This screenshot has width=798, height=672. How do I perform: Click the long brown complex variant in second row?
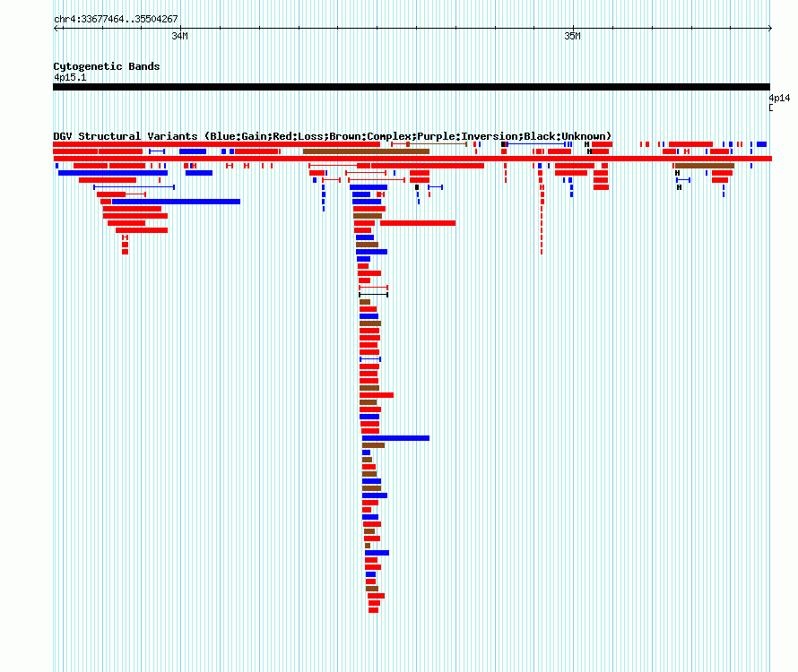click(366, 151)
